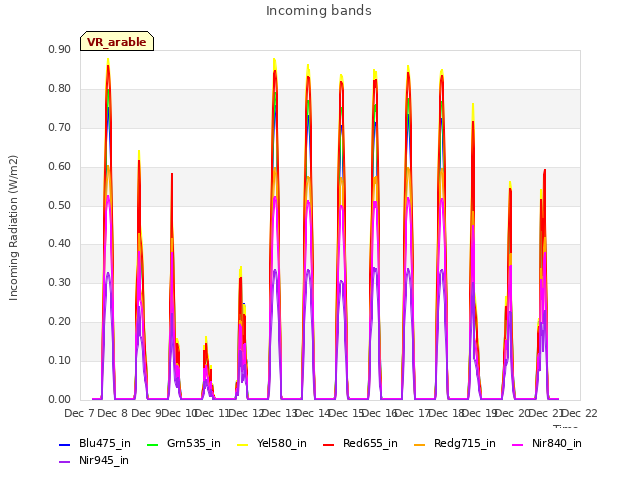Image resolution: width=640 pixels, height=480 pixels.
Task: Click the Dec 15 x-axis label
Action: tap(346, 413)
